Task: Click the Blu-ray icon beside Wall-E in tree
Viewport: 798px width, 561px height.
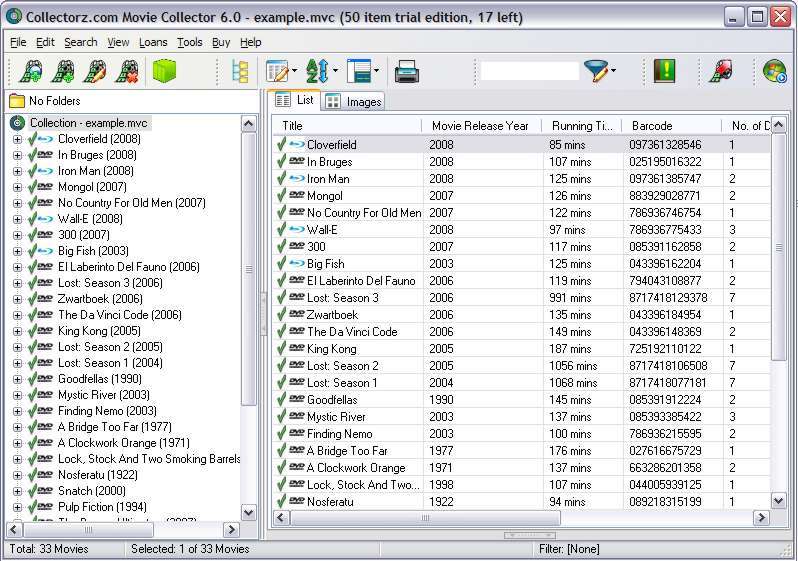Action: 45,219
